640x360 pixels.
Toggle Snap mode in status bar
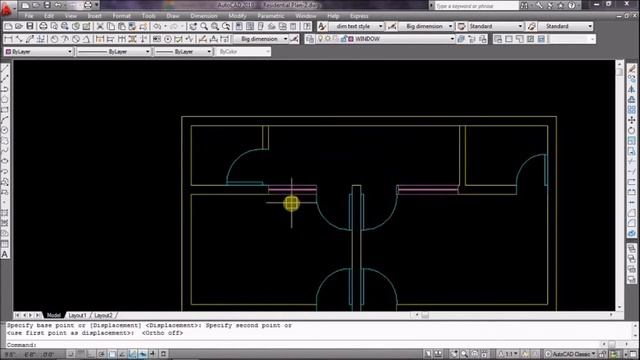tap(71, 354)
